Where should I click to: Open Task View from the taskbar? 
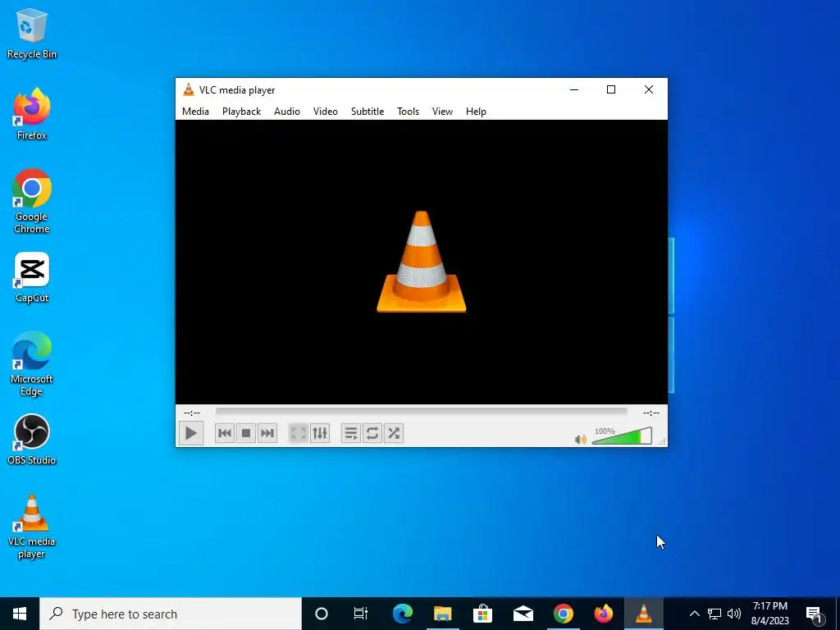tap(361, 614)
